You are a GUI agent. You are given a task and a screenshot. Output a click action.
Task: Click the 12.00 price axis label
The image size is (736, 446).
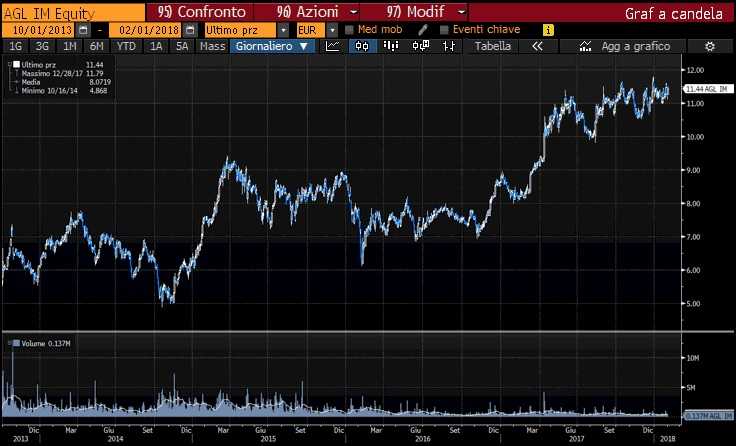pyautogui.click(x=695, y=70)
